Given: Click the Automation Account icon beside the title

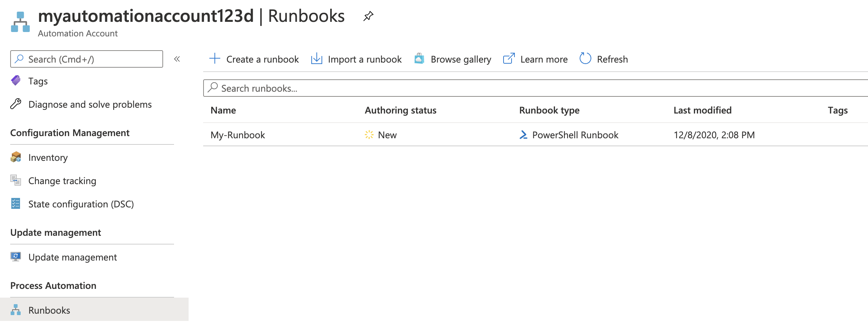Looking at the screenshot, I should tap(20, 22).
